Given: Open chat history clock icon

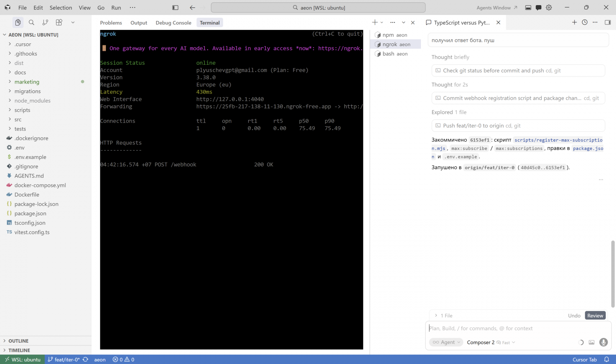Looking at the screenshot, I should click(x=585, y=22).
